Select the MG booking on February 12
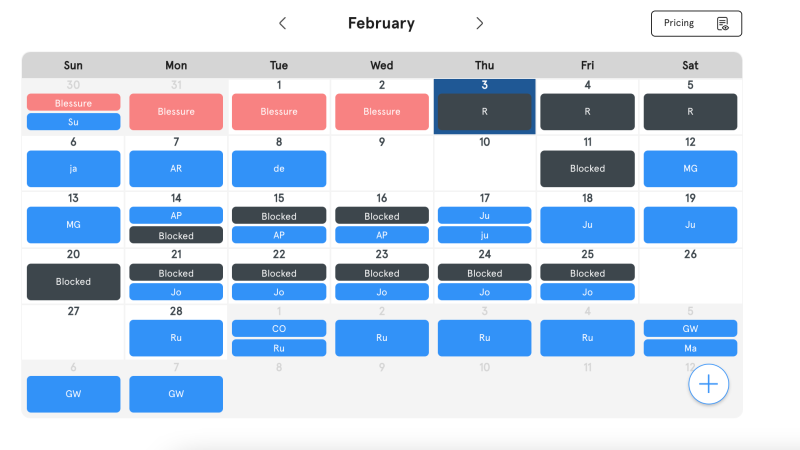 [690, 169]
